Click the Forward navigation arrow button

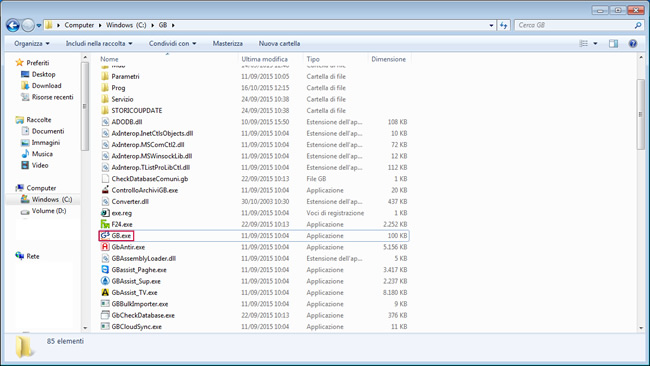pos(28,25)
